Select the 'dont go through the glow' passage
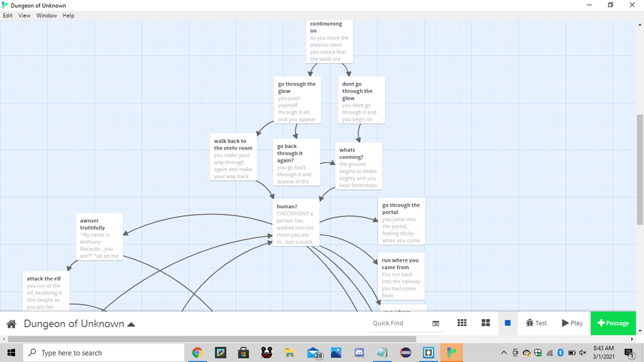This screenshot has width=644, height=362. coord(361,99)
